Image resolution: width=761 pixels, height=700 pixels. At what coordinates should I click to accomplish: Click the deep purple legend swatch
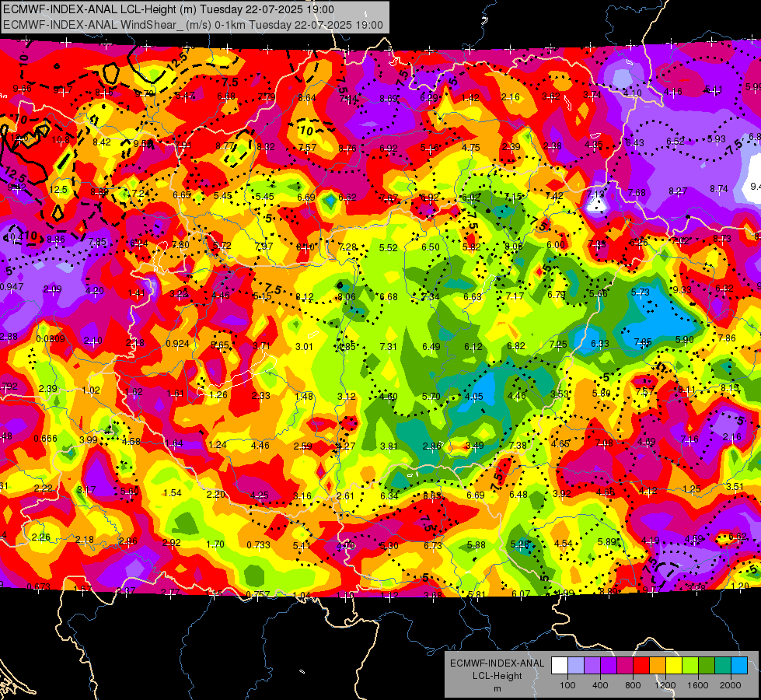point(609,665)
